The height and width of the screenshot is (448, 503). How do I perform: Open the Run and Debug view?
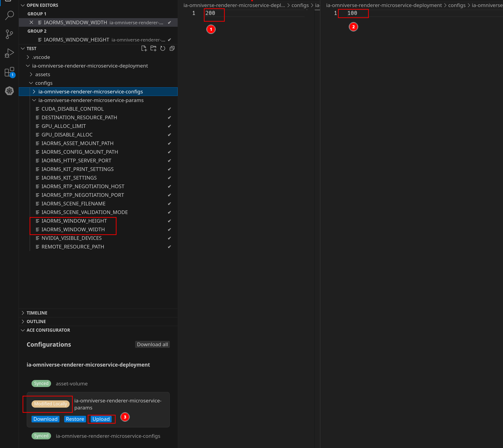pyautogui.click(x=9, y=53)
